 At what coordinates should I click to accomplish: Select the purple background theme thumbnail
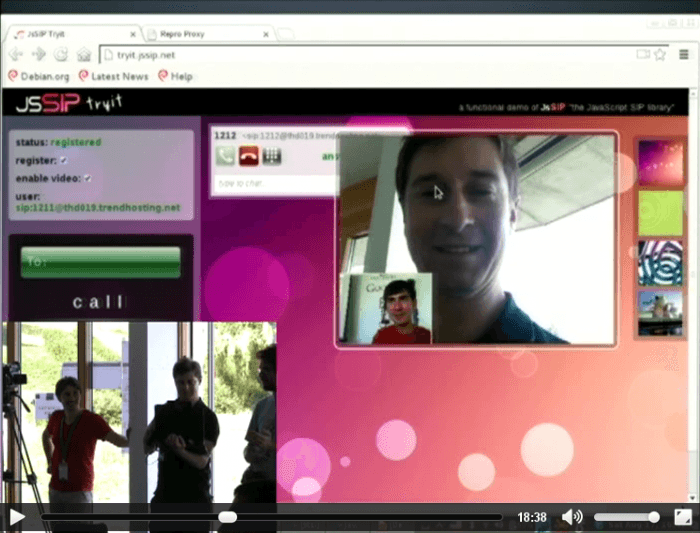point(660,162)
